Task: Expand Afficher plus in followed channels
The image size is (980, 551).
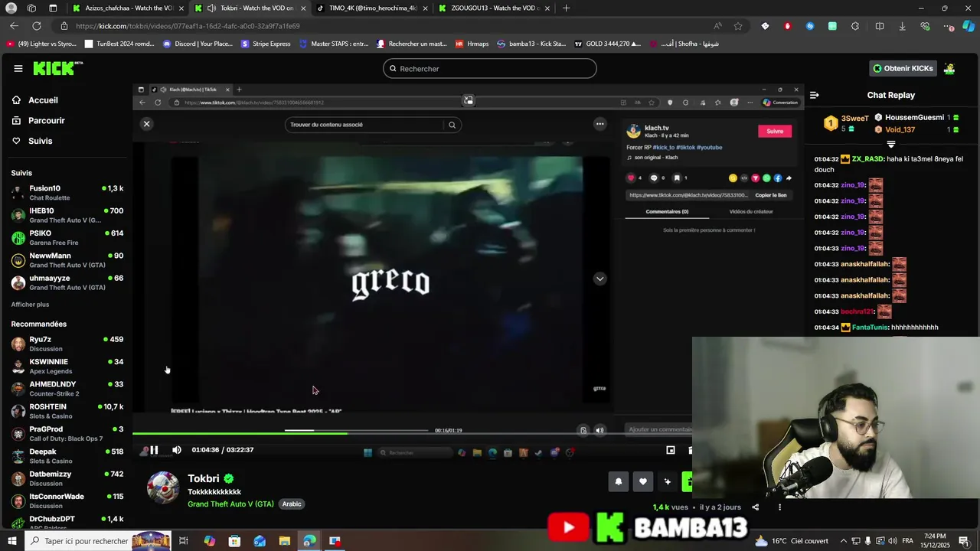Action: pyautogui.click(x=30, y=305)
